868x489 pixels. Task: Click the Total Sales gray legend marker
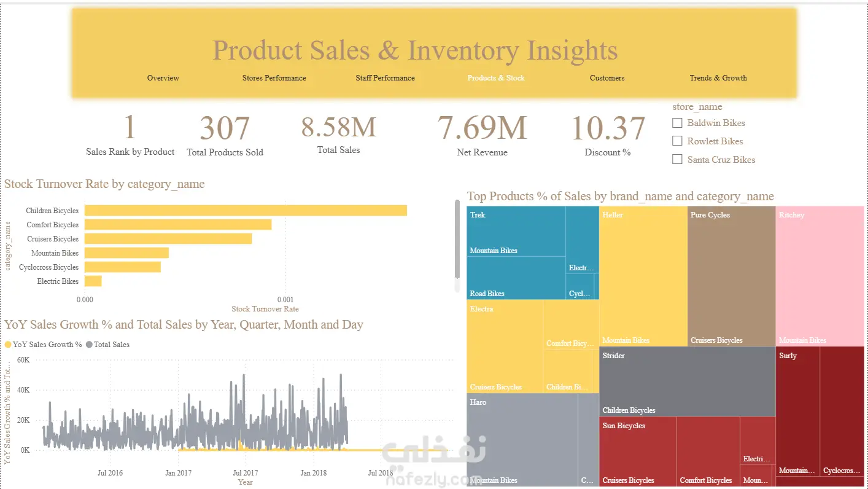click(x=89, y=345)
